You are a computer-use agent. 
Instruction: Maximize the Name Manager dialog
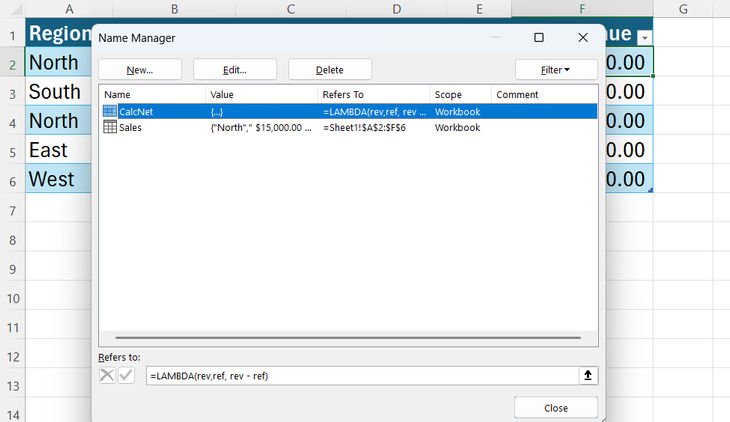(539, 38)
